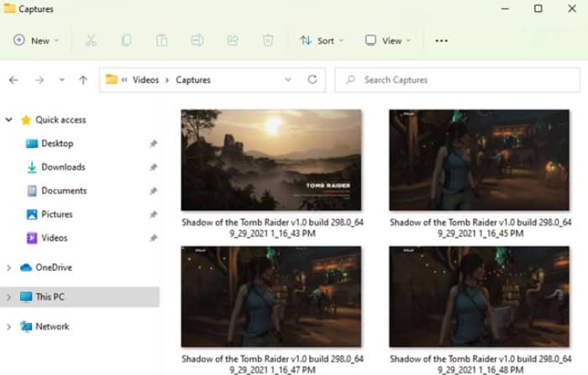Click the Search Captures input field

coord(457,80)
